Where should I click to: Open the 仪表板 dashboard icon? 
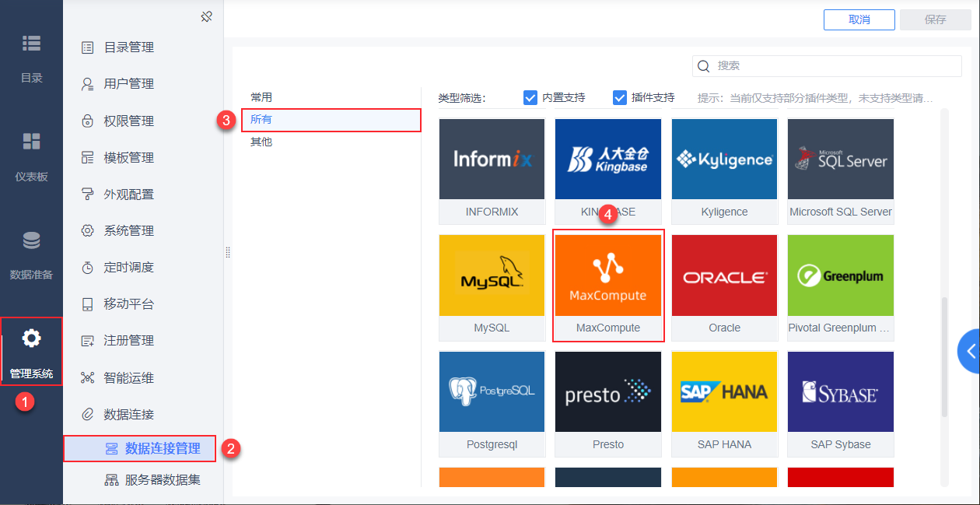[31, 142]
